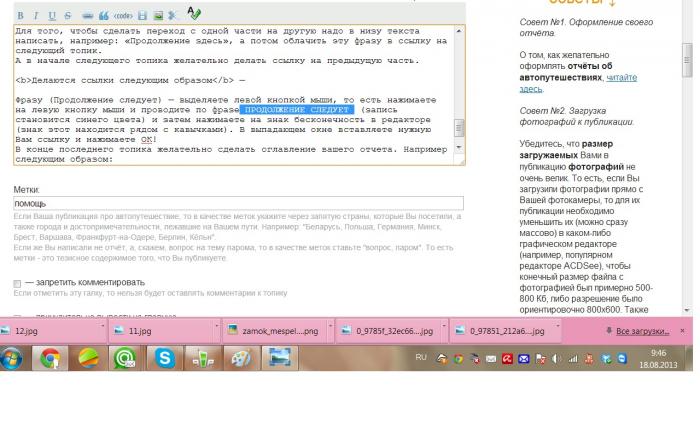This screenshot has width=700, height=438.
Task: Insert an image into the post
Action: 158,15
